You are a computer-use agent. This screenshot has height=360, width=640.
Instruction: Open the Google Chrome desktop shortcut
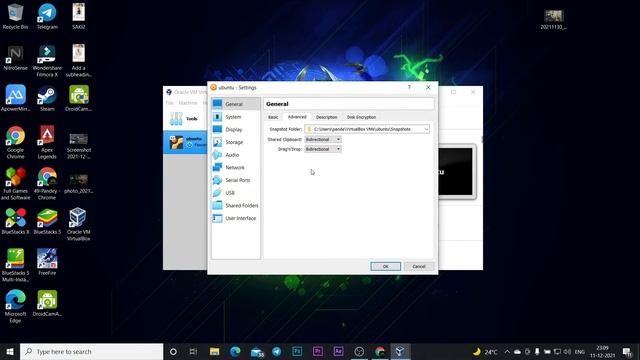click(16, 142)
